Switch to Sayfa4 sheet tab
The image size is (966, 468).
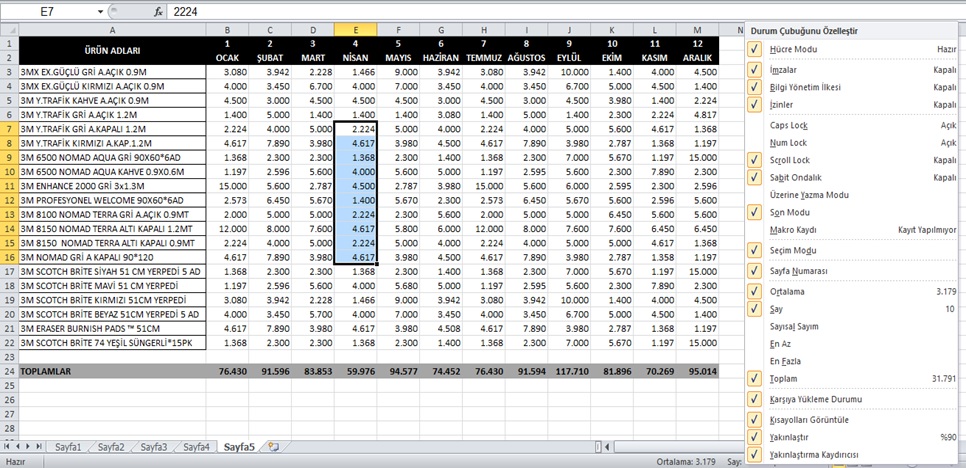196,446
